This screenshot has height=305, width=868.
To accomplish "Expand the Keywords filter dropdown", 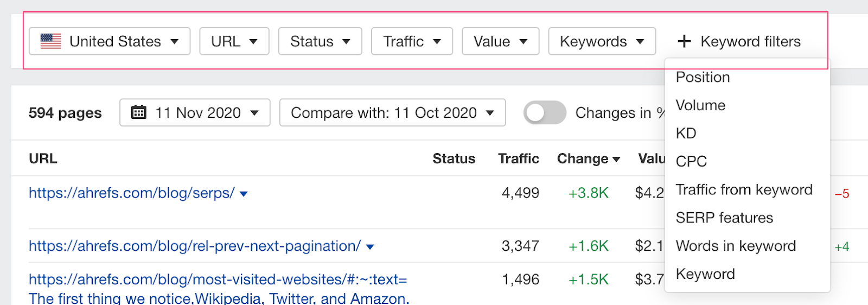I will pos(602,41).
